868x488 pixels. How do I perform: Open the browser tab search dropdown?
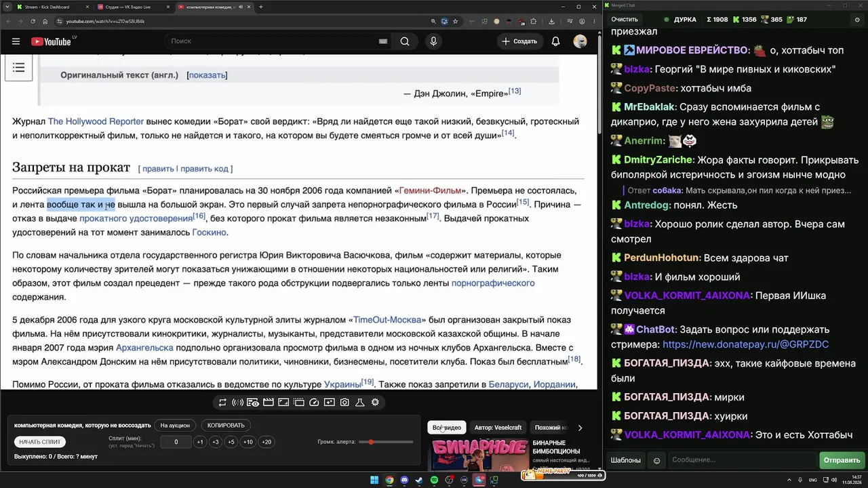(8, 7)
